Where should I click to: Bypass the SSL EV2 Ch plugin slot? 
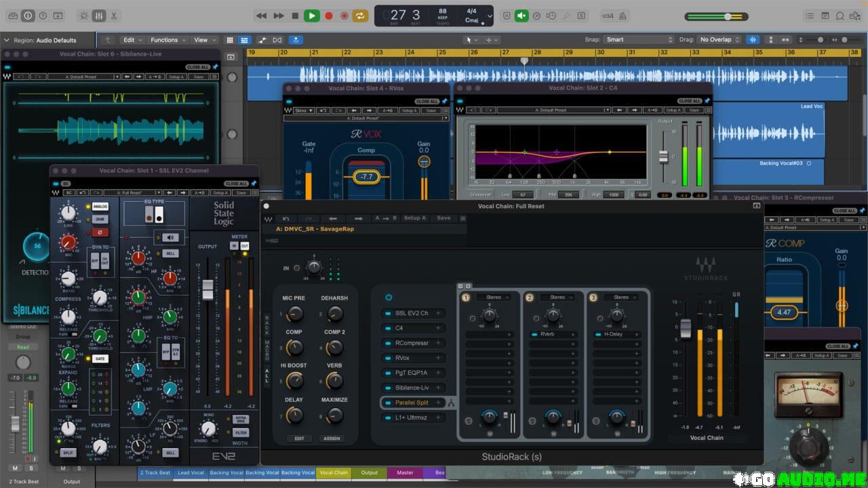click(388, 313)
